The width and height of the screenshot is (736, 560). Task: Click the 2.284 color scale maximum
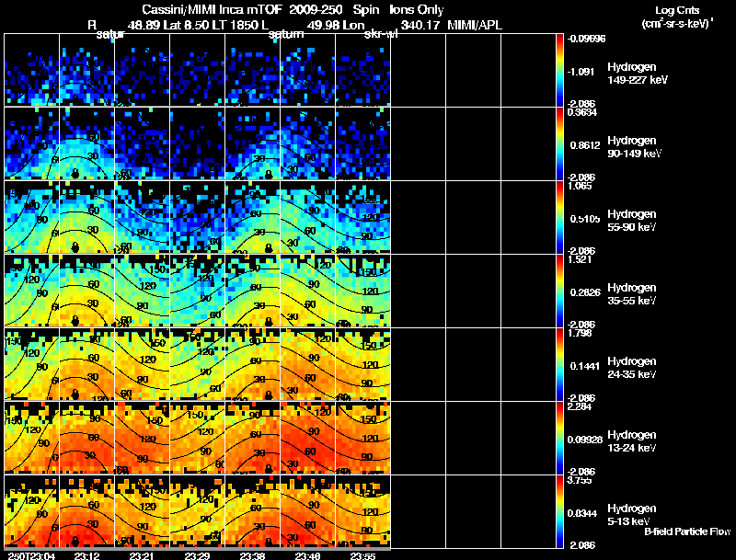(580, 406)
